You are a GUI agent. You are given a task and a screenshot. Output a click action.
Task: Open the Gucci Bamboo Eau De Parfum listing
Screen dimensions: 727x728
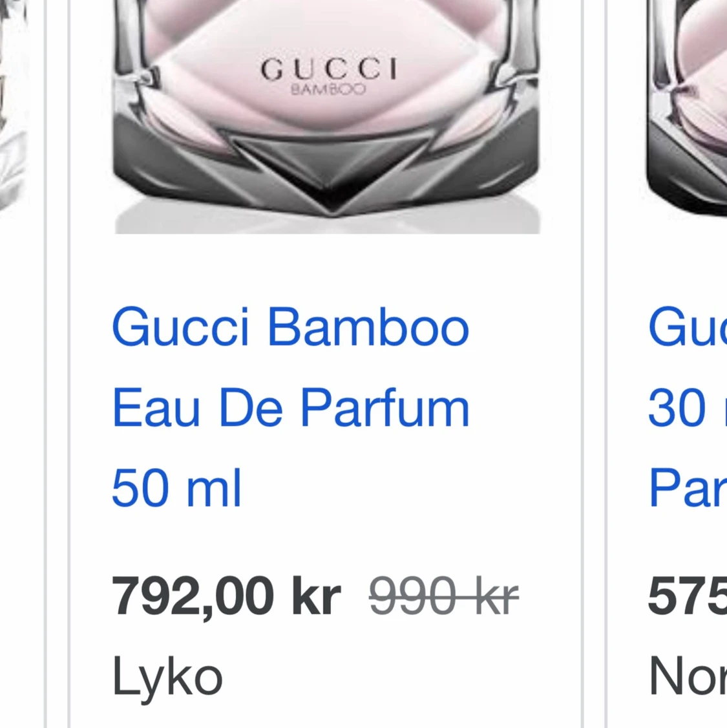point(291,406)
